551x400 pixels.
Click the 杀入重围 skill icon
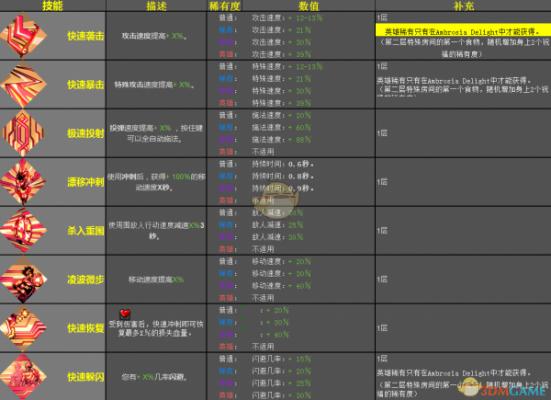(23, 230)
